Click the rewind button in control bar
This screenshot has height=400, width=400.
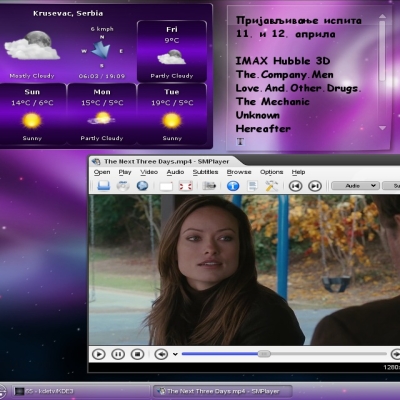point(161,354)
